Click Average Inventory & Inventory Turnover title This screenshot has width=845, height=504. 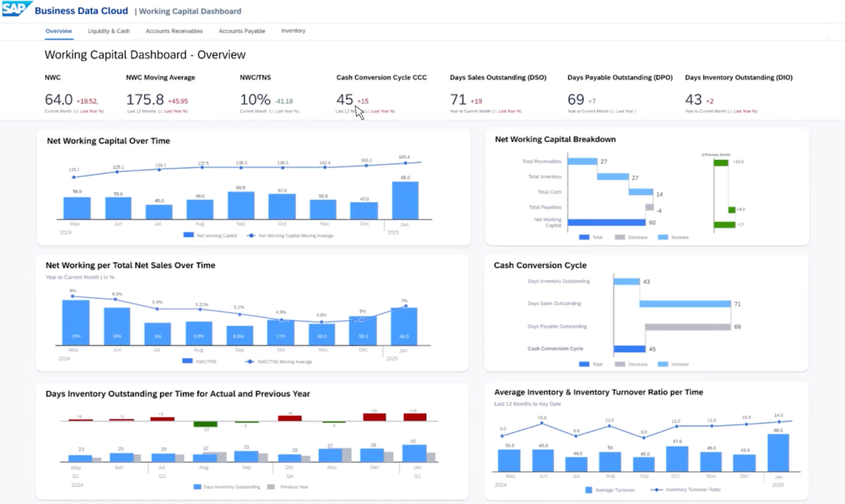598,392
